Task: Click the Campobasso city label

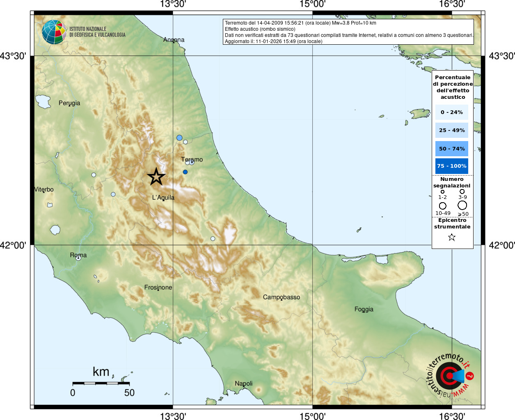Action: pyautogui.click(x=282, y=297)
